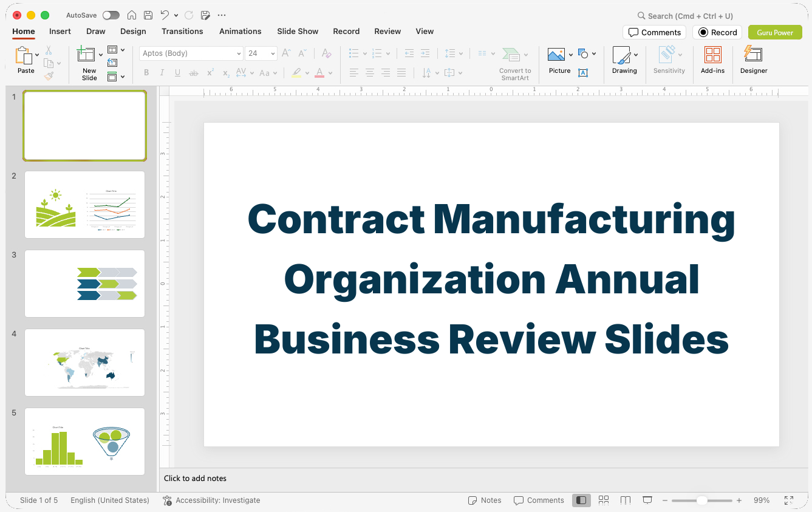
Task: Toggle the AutoSave switch
Action: (x=111, y=15)
